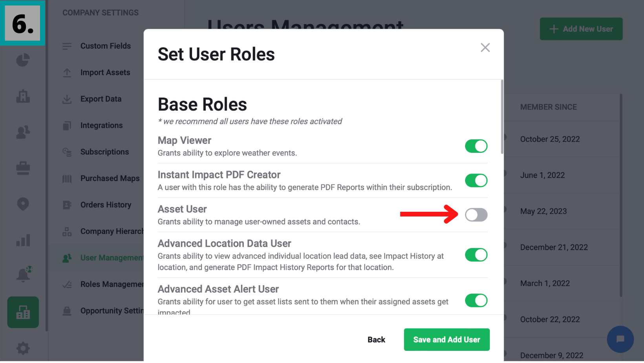644x363 pixels.
Task: Click the bar chart analytics icon
Action: (x=23, y=240)
